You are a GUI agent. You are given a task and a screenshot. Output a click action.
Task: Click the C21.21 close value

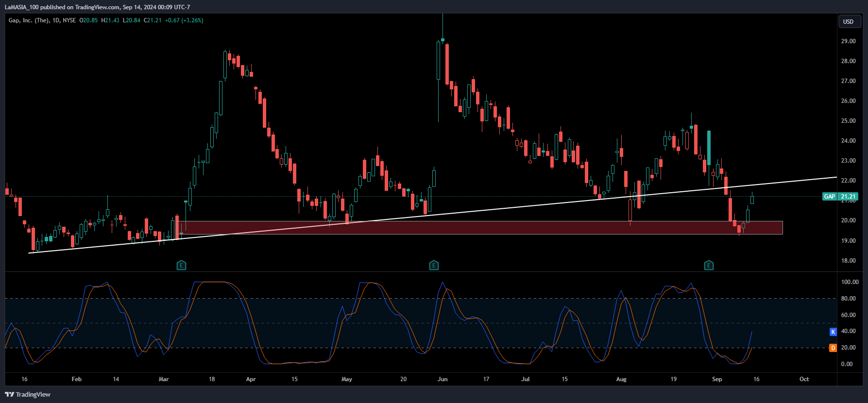[x=153, y=20]
